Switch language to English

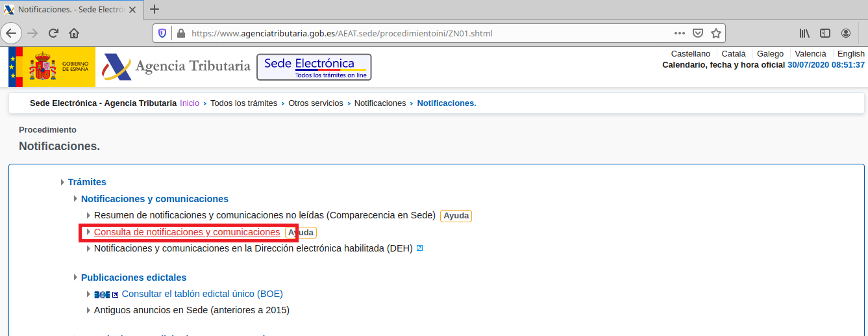[x=850, y=54]
